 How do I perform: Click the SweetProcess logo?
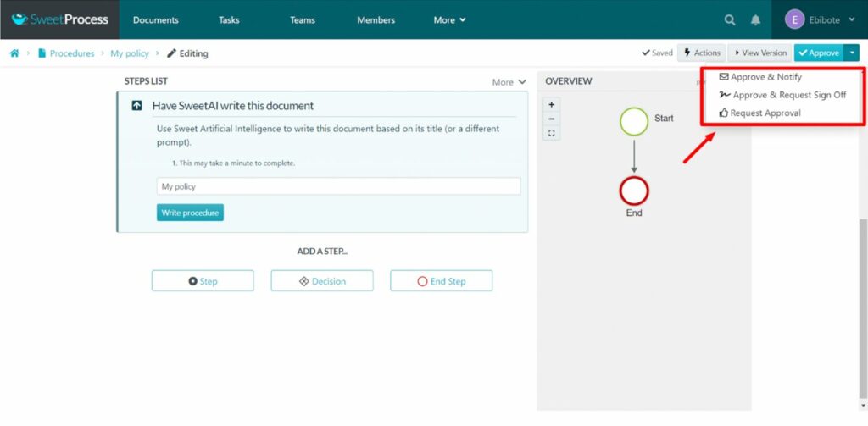[59, 19]
